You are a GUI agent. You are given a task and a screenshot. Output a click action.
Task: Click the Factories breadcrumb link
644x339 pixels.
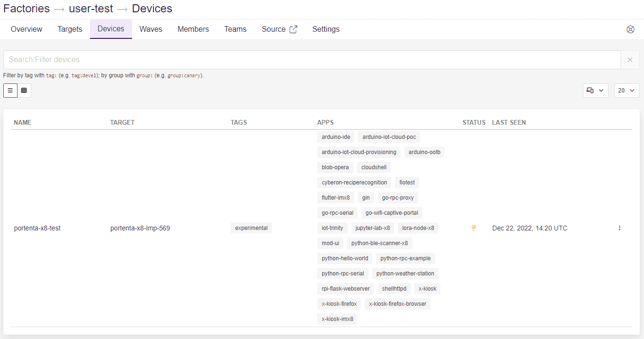pos(27,9)
